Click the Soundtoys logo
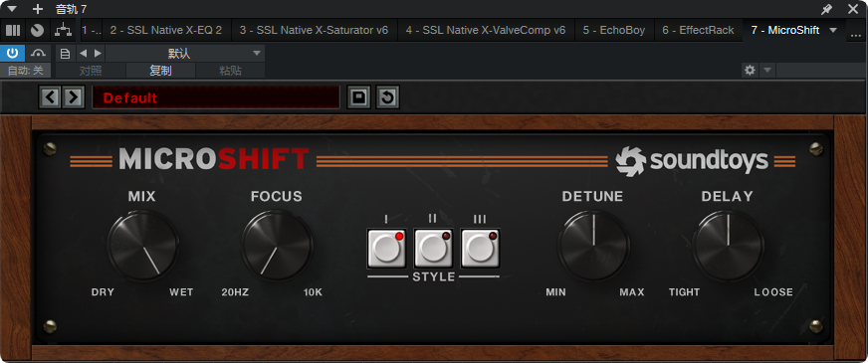The image size is (868, 363). tap(692, 161)
